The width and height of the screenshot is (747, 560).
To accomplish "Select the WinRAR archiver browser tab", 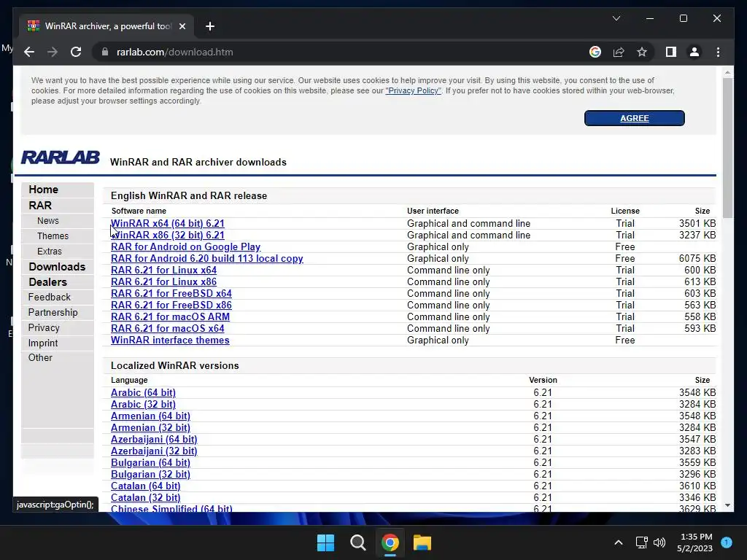I will click(106, 26).
